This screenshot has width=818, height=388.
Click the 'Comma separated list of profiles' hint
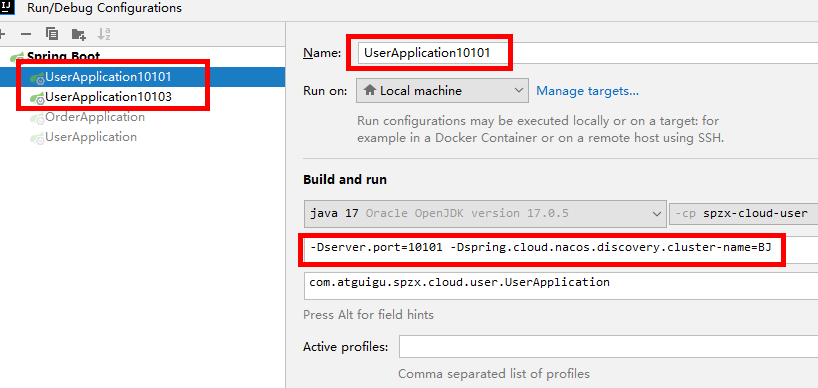[494, 374]
